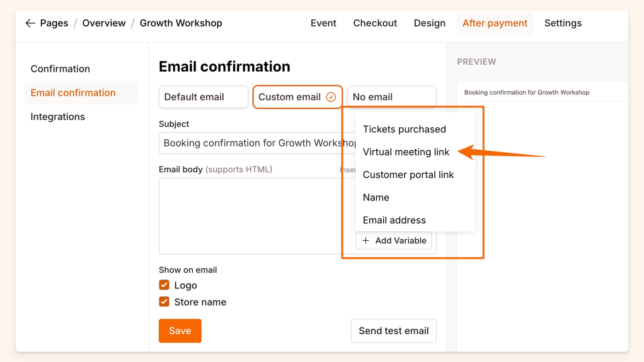This screenshot has height=362, width=644.
Task: Click the back arrow next to Pages
Action: [x=30, y=23]
